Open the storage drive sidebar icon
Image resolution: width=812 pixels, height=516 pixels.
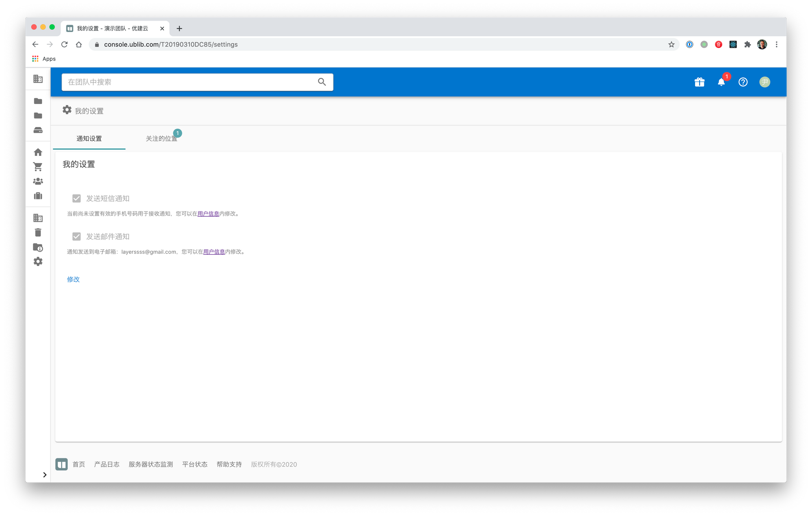pos(38,130)
